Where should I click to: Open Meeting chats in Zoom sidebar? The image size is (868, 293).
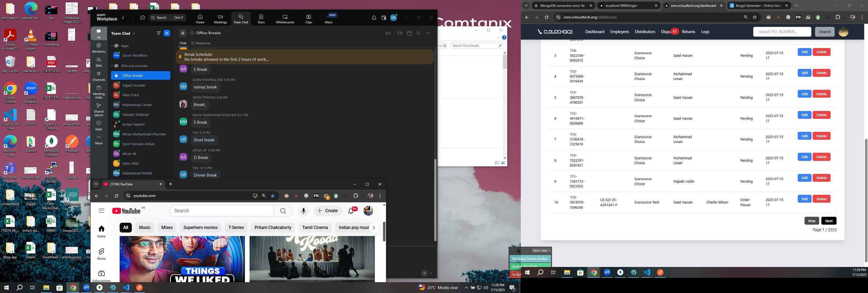(99, 92)
